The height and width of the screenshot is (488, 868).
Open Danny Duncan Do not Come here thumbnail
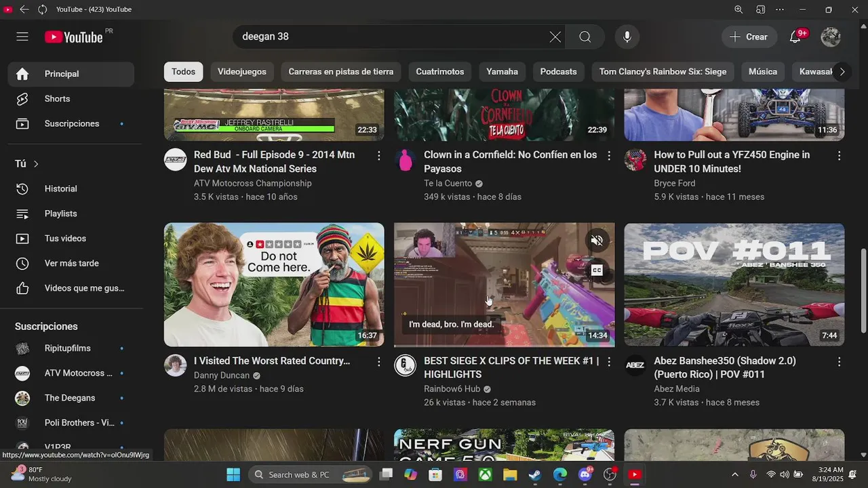coord(274,285)
